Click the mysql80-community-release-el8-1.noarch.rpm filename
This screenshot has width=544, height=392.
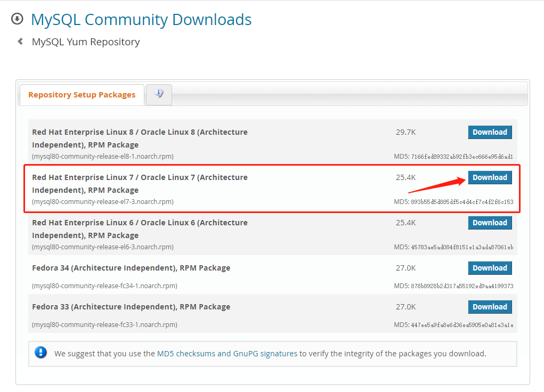pyautogui.click(x=103, y=157)
